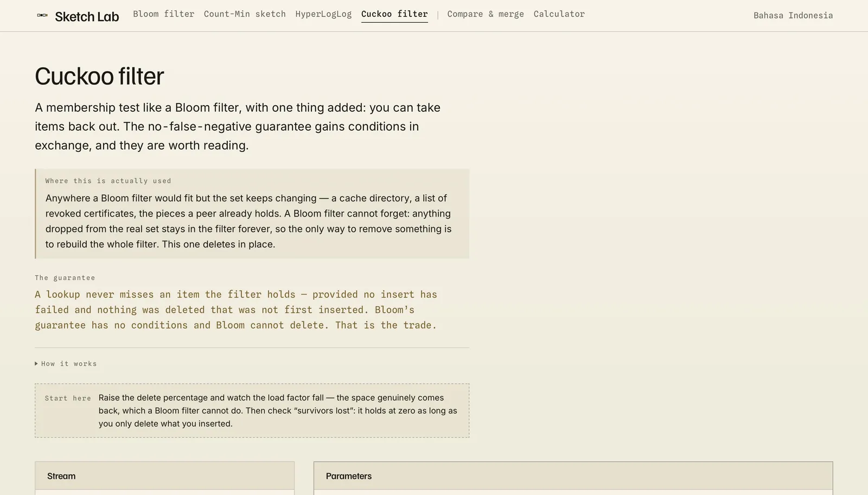Click the Stream panel header

click(165, 476)
